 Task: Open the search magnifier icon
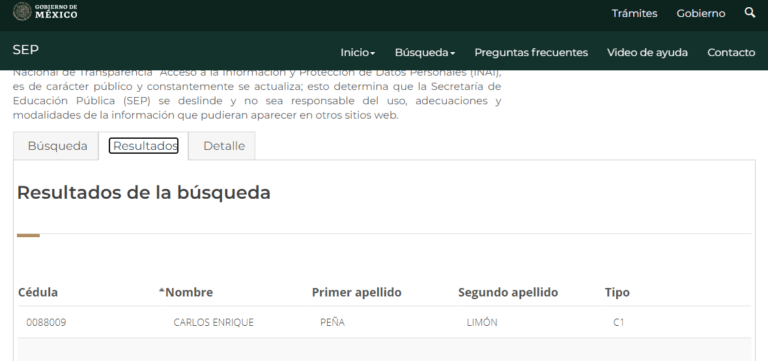coord(749,12)
